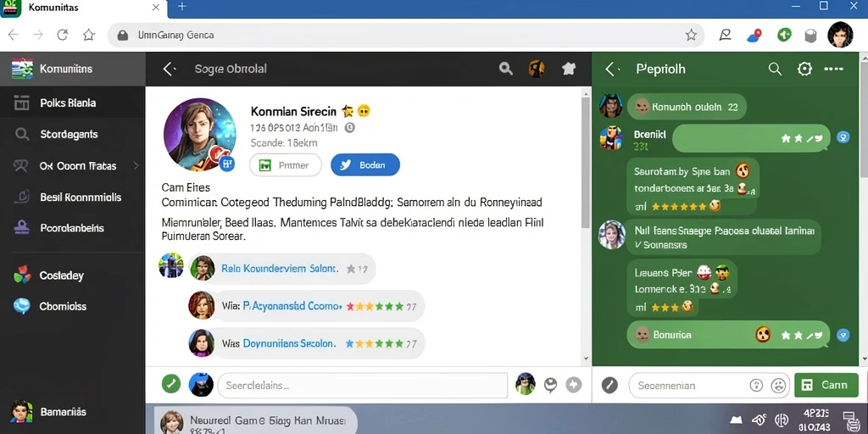The width and height of the screenshot is (868, 434).
Task: Toggle the blue check badge next to the Bonurica message
Action: click(843, 335)
